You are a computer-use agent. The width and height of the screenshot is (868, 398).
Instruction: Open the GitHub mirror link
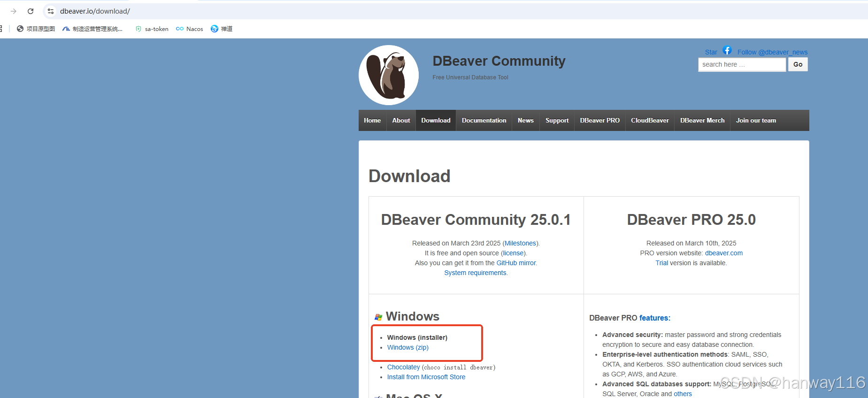click(516, 263)
